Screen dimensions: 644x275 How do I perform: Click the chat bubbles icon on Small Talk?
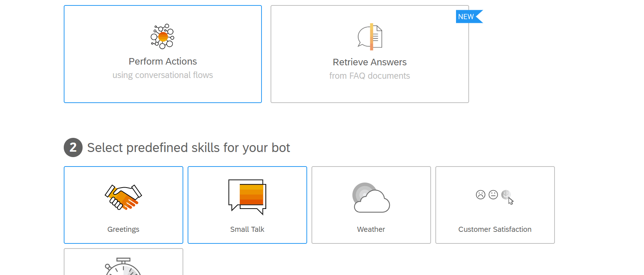(247, 196)
